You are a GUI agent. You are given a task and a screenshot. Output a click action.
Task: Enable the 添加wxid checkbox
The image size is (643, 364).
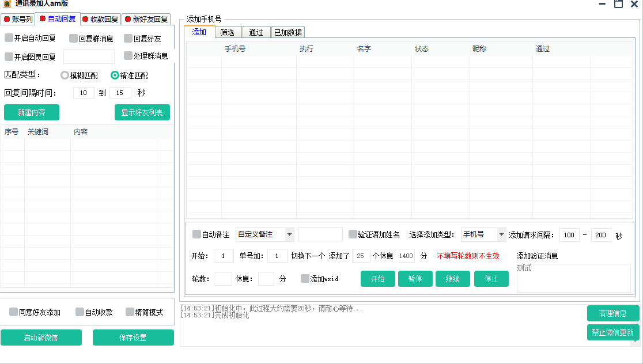pyautogui.click(x=305, y=278)
